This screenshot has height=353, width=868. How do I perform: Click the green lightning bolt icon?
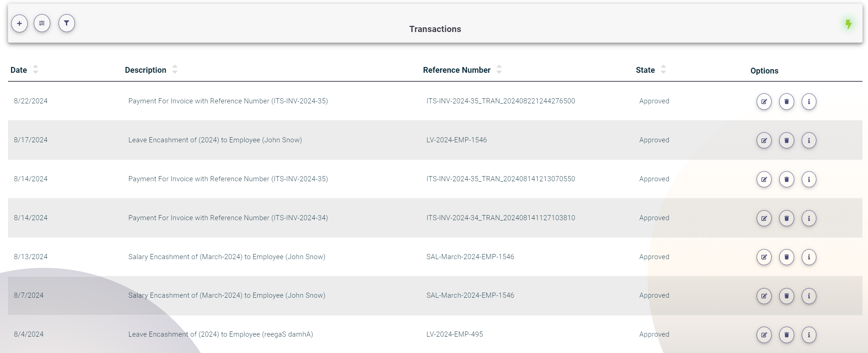tap(848, 24)
